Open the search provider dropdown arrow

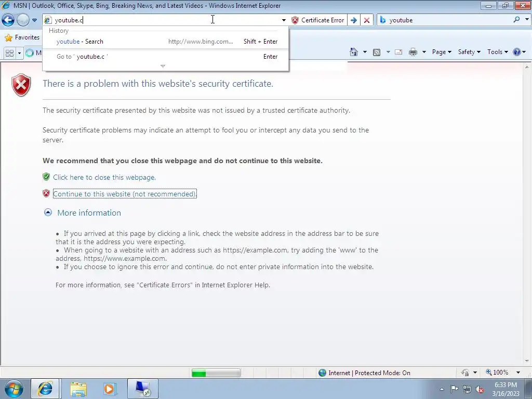click(x=527, y=20)
